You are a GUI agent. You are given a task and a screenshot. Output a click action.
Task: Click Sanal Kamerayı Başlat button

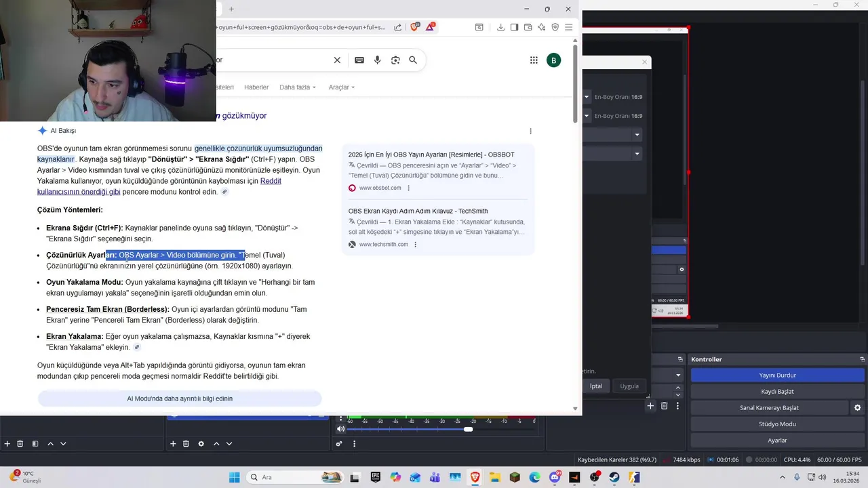(x=769, y=408)
